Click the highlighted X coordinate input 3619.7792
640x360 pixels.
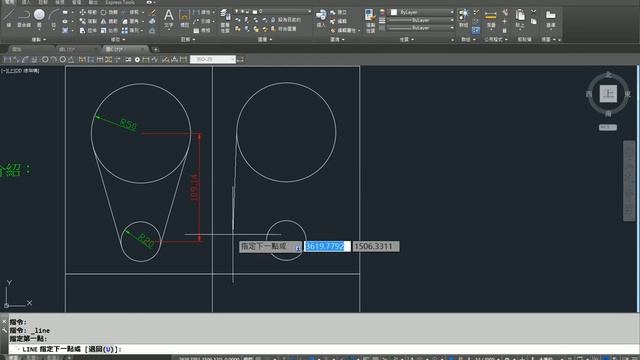coord(327,246)
